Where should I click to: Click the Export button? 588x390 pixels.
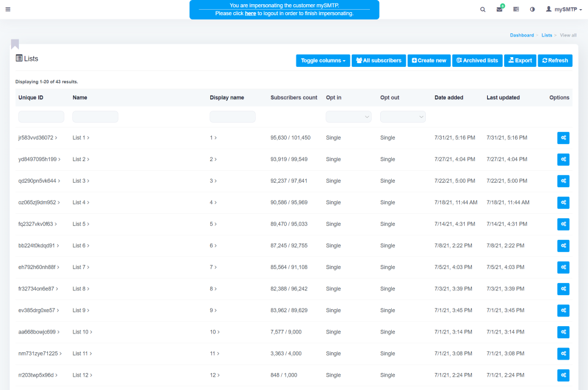(520, 60)
